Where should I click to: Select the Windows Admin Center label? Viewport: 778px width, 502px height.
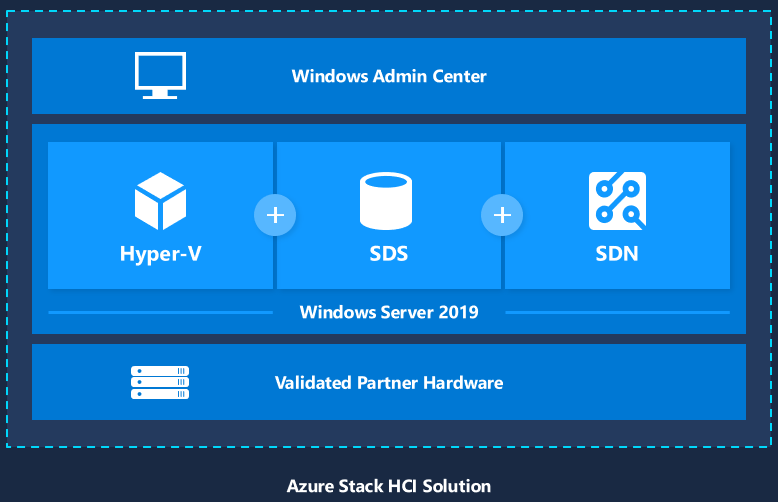coord(389,76)
